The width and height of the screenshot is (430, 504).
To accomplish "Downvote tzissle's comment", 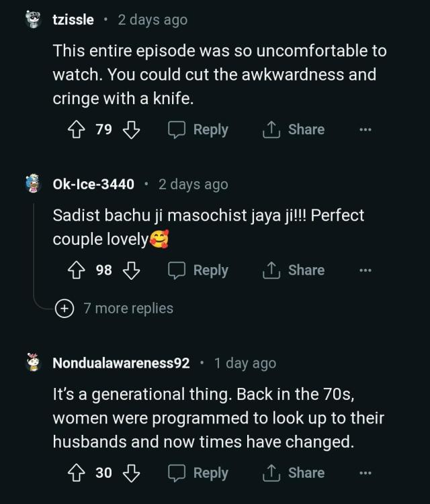I will 131,130.
